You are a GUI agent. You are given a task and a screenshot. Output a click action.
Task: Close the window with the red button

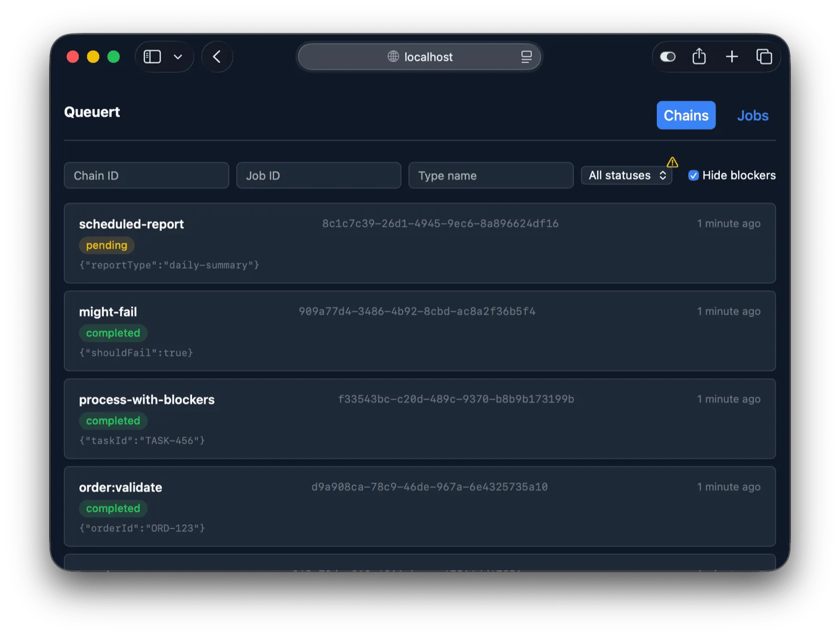[x=73, y=57]
